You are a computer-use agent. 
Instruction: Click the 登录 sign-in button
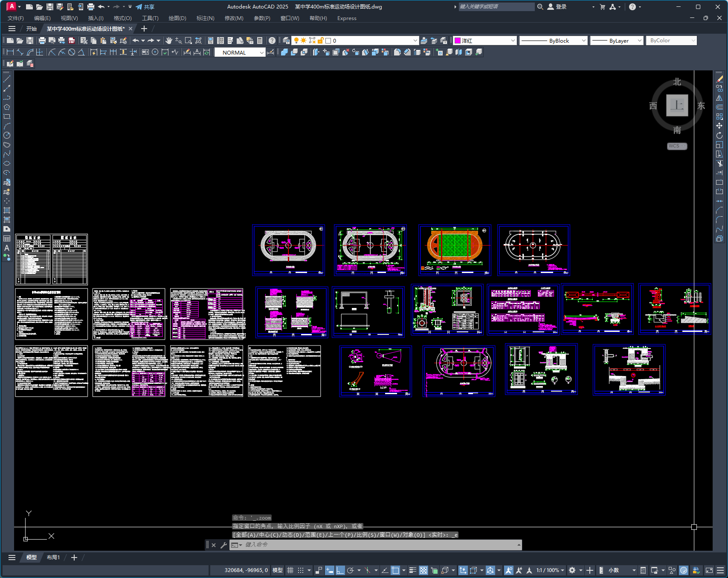(x=557, y=7)
